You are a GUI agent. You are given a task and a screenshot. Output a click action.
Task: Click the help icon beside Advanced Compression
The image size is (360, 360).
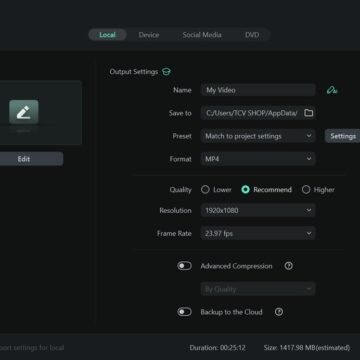pos(289,266)
